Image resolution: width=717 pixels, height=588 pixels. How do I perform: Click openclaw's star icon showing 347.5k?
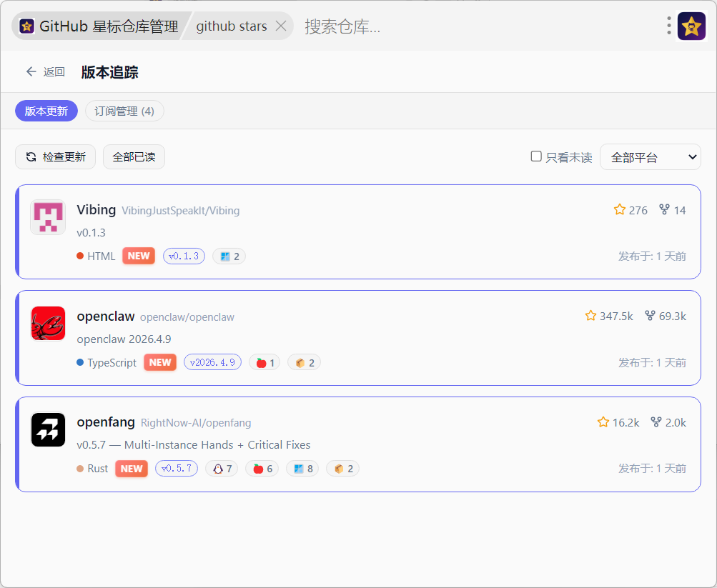pyautogui.click(x=590, y=316)
